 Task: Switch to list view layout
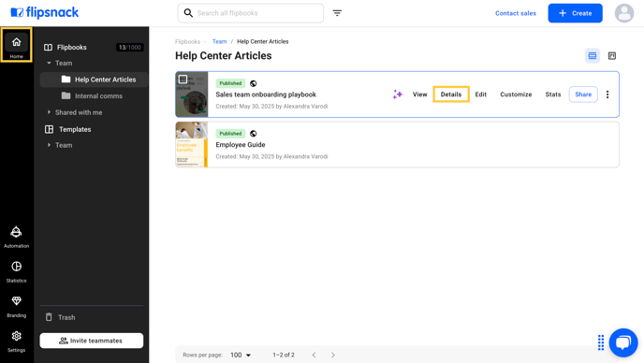click(592, 56)
